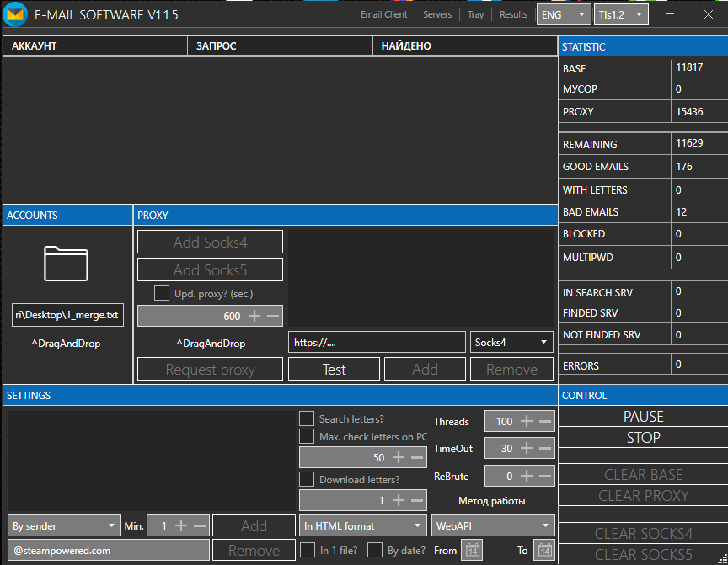Screen dimensions: 728x565
Task: Click the @steampowered.com filter field
Action: pyautogui.click(x=109, y=550)
